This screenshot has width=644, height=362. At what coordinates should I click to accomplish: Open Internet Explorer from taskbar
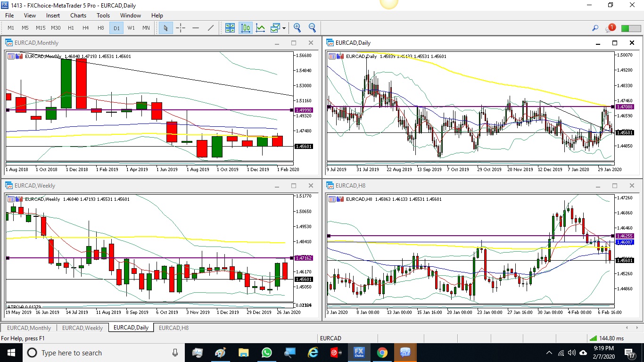tap(313, 353)
